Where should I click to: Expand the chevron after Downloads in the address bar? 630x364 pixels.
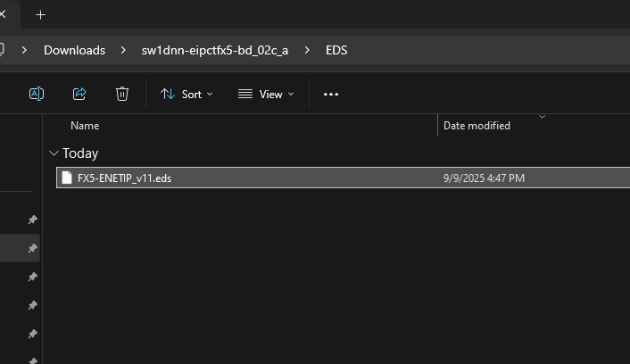(123, 50)
